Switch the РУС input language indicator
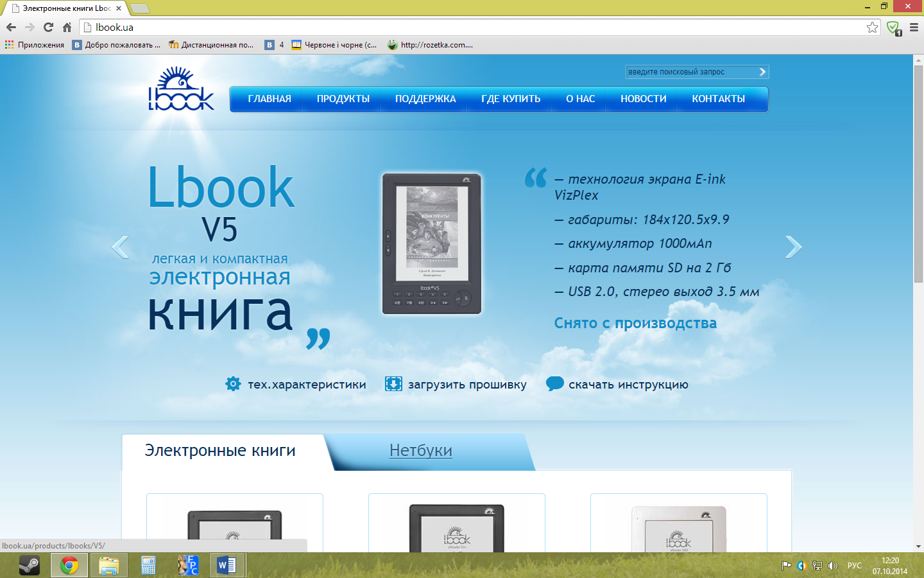This screenshot has height=578, width=924. click(x=855, y=566)
